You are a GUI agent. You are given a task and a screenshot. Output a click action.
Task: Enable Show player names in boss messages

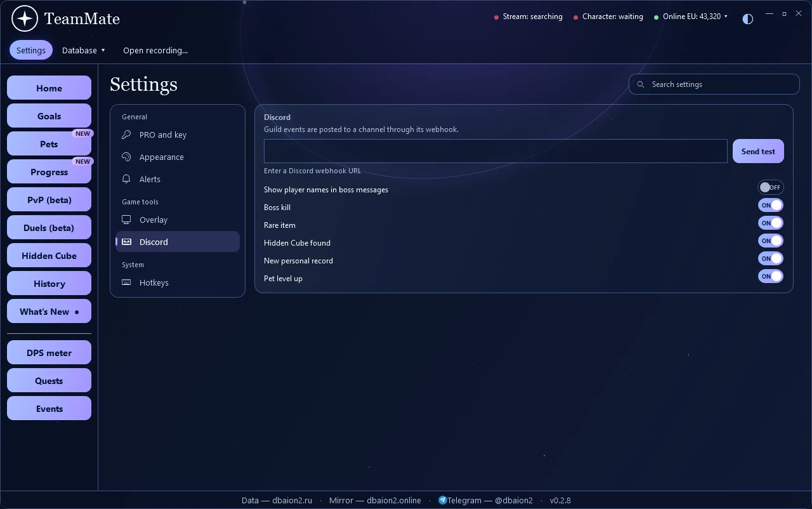tap(771, 187)
